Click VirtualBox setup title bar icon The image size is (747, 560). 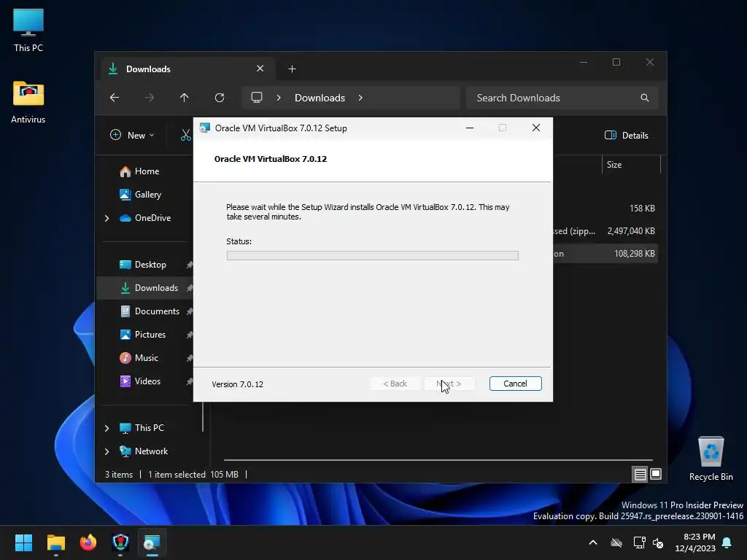tap(205, 128)
